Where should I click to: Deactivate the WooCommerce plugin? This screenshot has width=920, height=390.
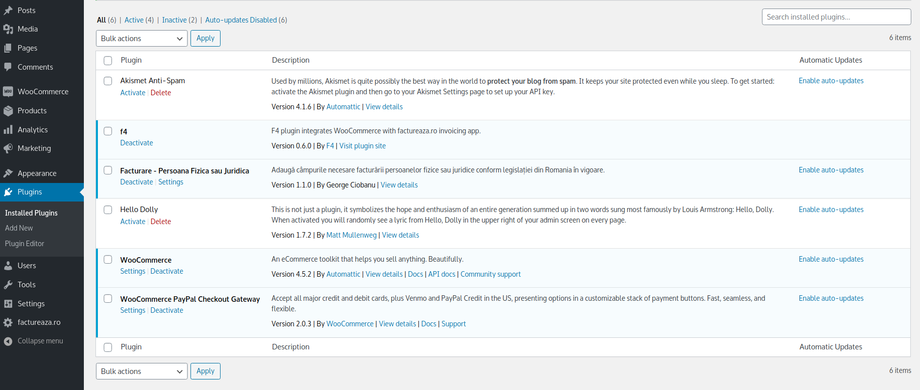(x=167, y=271)
